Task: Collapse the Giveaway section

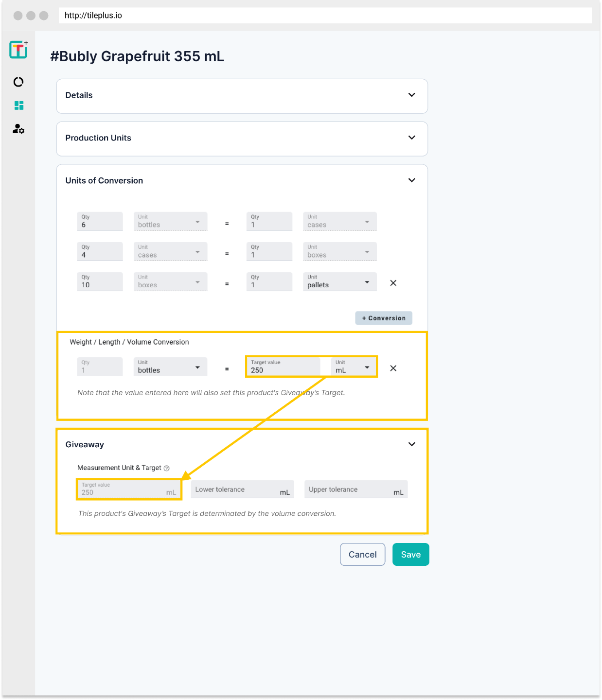Action: click(x=412, y=444)
